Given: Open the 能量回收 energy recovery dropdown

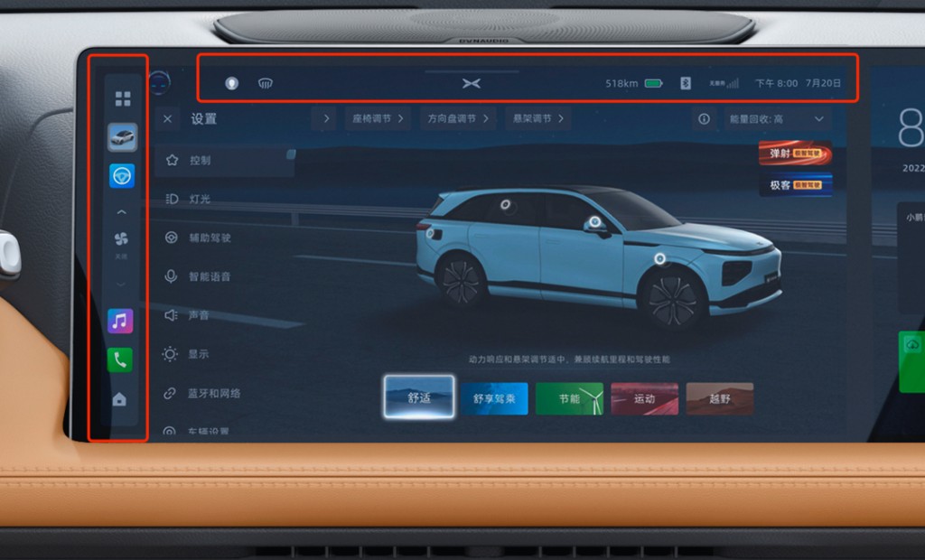Looking at the screenshot, I should click(x=777, y=118).
